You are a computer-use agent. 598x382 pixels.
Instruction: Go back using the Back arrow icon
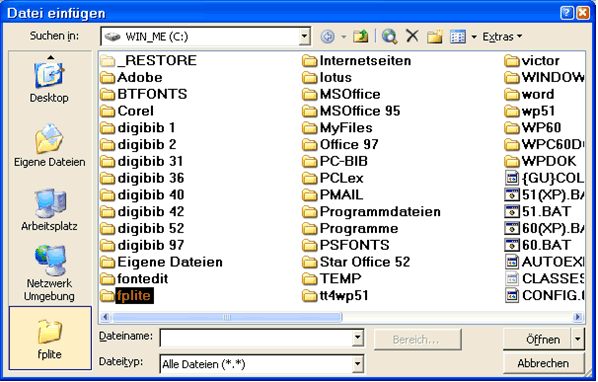coord(328,37)
